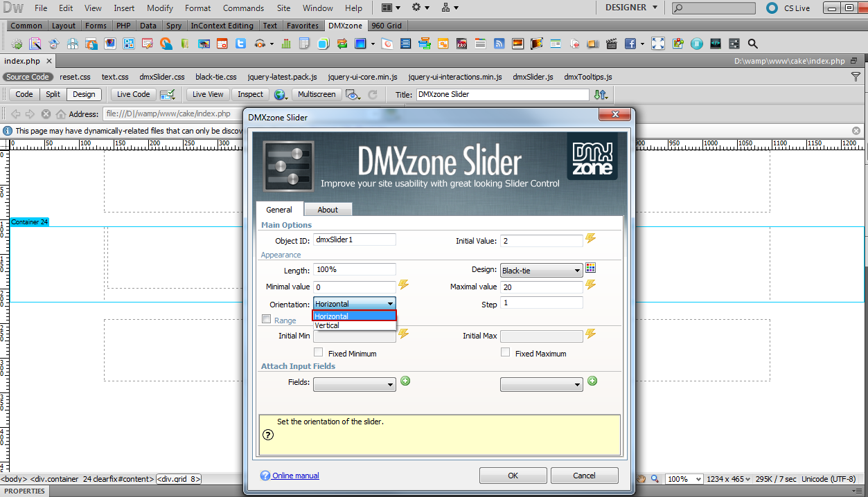The image size is (868, 497).
Task: Switch to Code view
Action: pos(24,95)
